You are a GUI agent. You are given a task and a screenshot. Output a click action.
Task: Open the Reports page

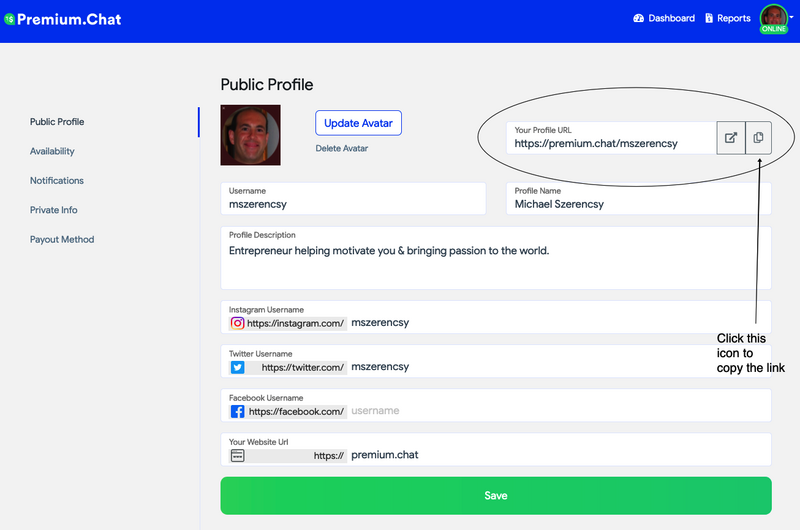[x=728, y=18]
